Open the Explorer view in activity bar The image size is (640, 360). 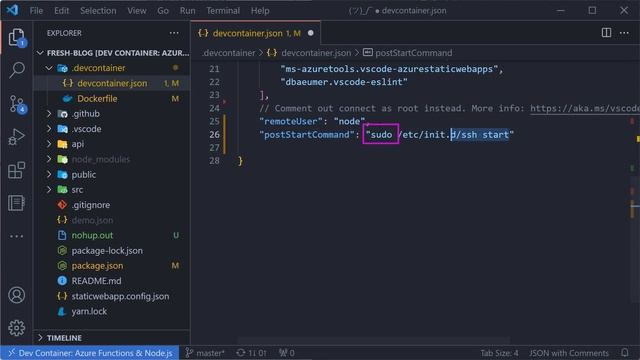click(x=16, y=38)
